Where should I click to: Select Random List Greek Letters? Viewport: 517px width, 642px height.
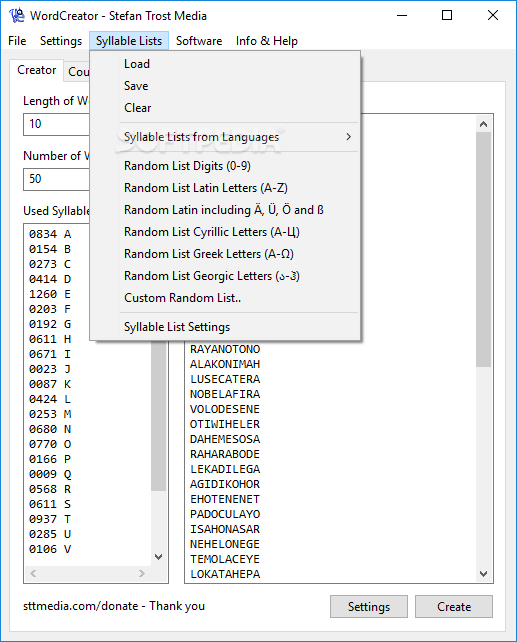[225, 254]
